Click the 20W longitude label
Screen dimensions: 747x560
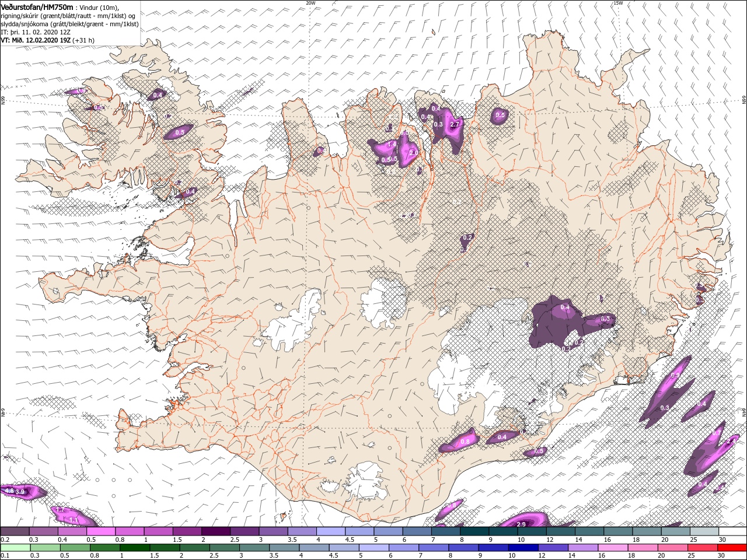point(310,3)
